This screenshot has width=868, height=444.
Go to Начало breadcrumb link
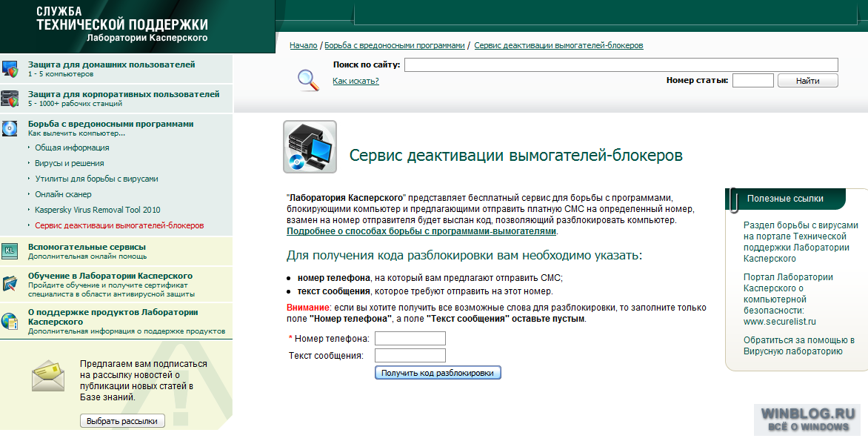coord(304,45)
